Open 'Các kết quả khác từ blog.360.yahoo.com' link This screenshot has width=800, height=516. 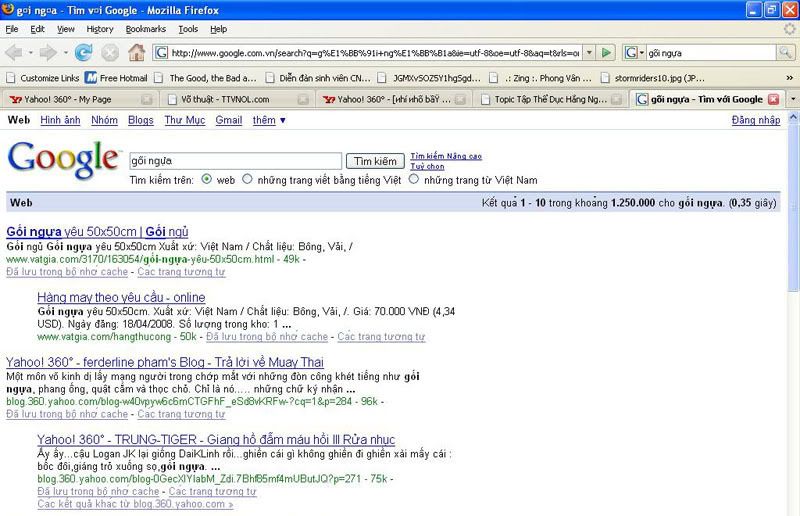(x=135, y=504)
